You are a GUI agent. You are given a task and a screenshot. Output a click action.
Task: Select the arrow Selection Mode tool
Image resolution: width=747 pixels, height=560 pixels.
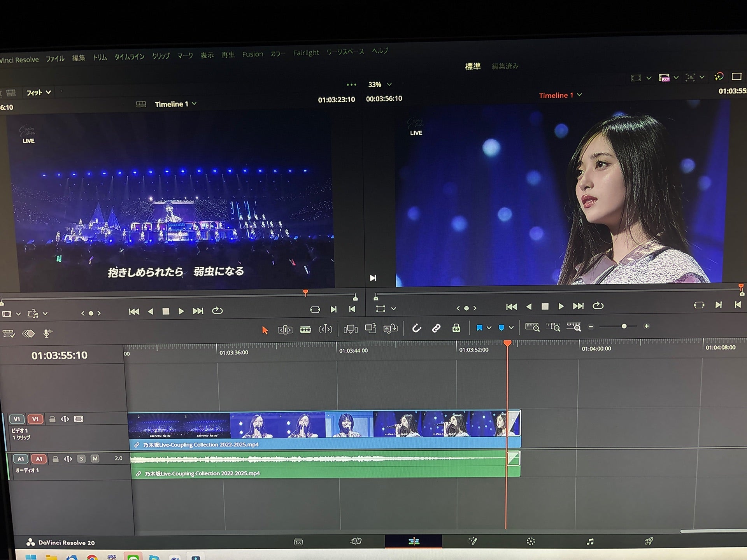[265, 330]
